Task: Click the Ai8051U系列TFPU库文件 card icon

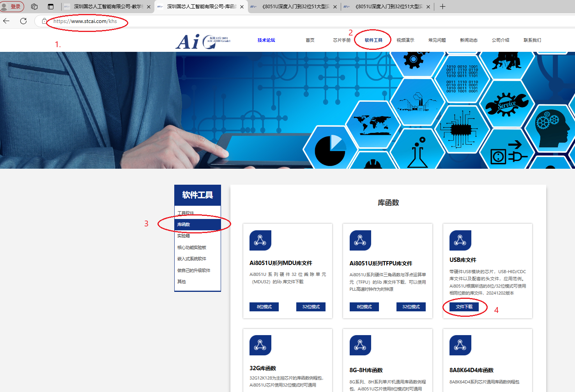Action: coord(360,240)
